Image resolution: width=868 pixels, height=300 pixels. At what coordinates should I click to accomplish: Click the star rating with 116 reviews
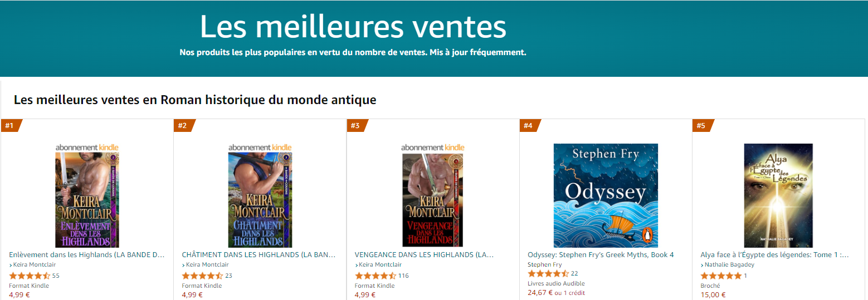(376, 276)
